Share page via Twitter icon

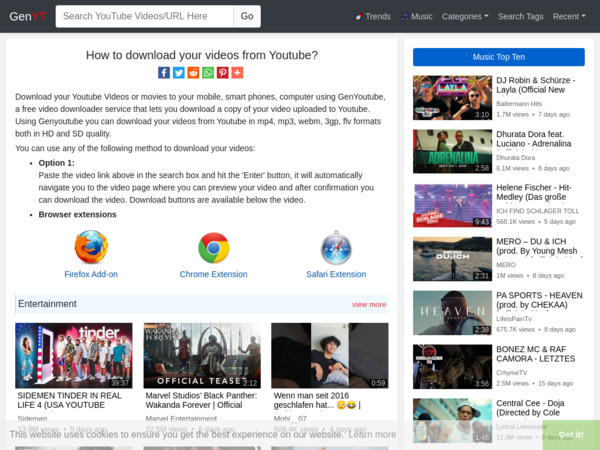(x=178, y=73)
